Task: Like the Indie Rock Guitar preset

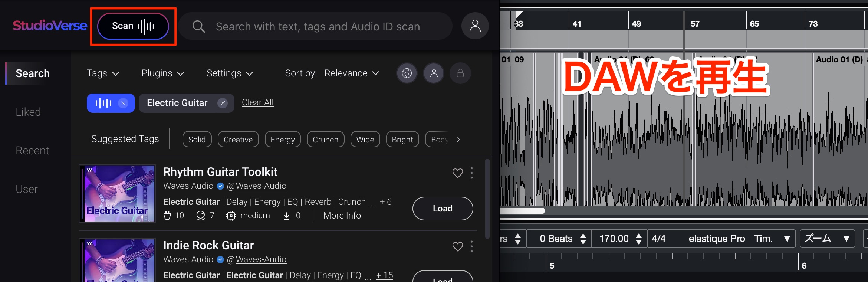Action: pos(458,246)
